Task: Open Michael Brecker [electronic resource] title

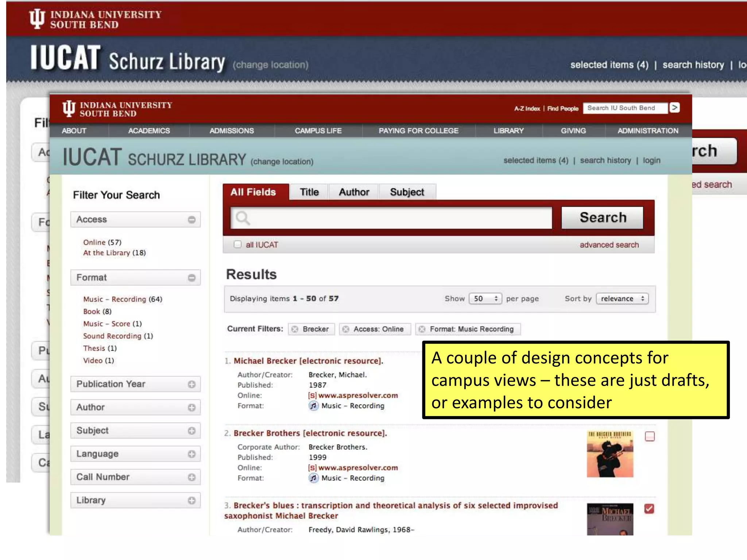Action: tap(308, 361)
